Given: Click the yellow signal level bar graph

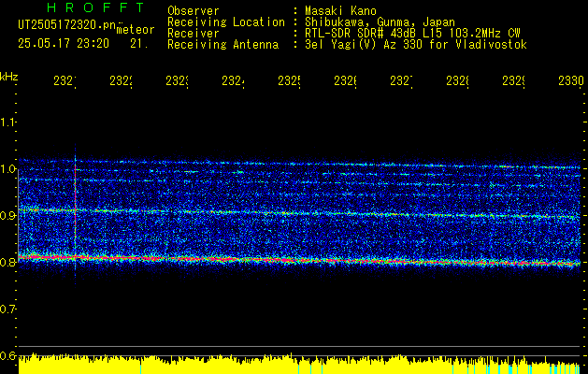Looking at the screenshot, I should (299, 364).
